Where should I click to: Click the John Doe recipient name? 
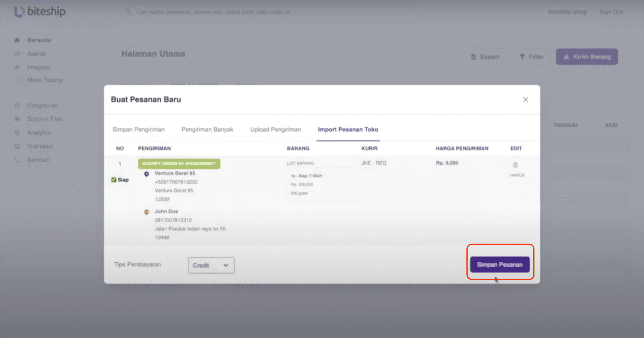[x=166, y=211]
